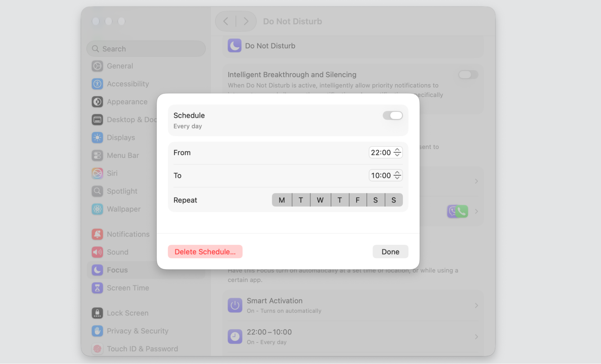Screen dimensions: 601x364
Task: Expand the Smart Activation row chevron
Action: [476, 306]
